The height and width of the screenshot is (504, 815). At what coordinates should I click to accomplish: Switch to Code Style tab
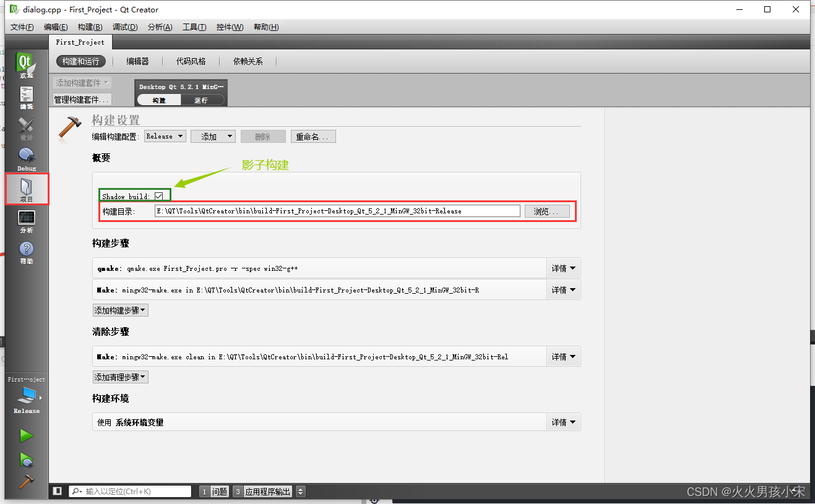(191, 61)
